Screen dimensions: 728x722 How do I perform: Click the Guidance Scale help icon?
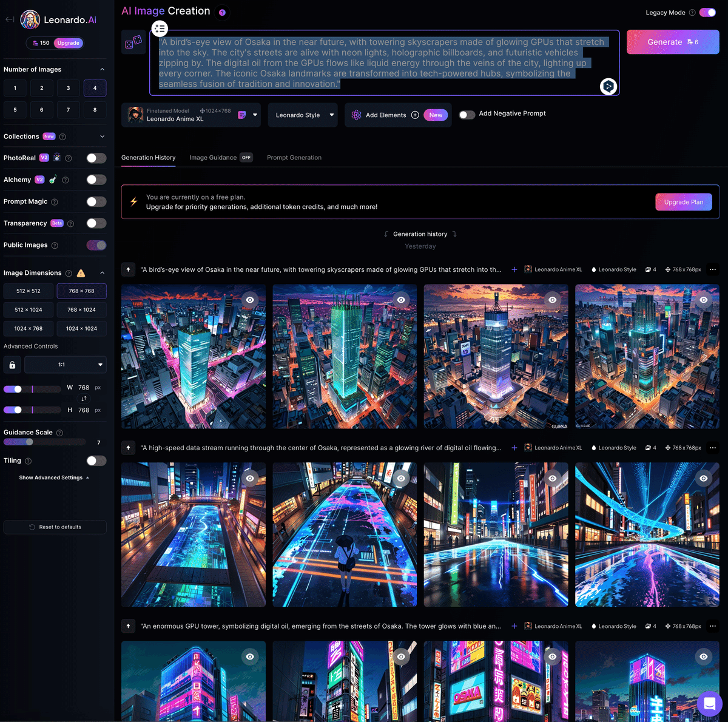point(59,433)
